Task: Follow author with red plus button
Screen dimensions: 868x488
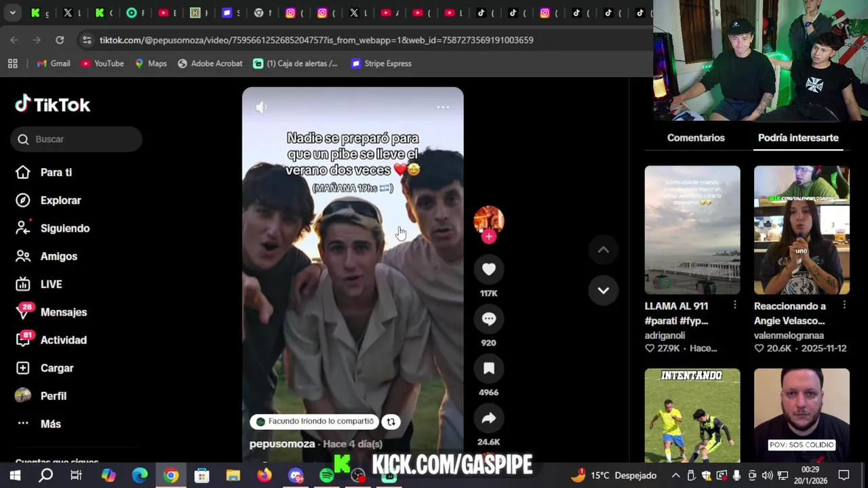Action: coord(489,237)
